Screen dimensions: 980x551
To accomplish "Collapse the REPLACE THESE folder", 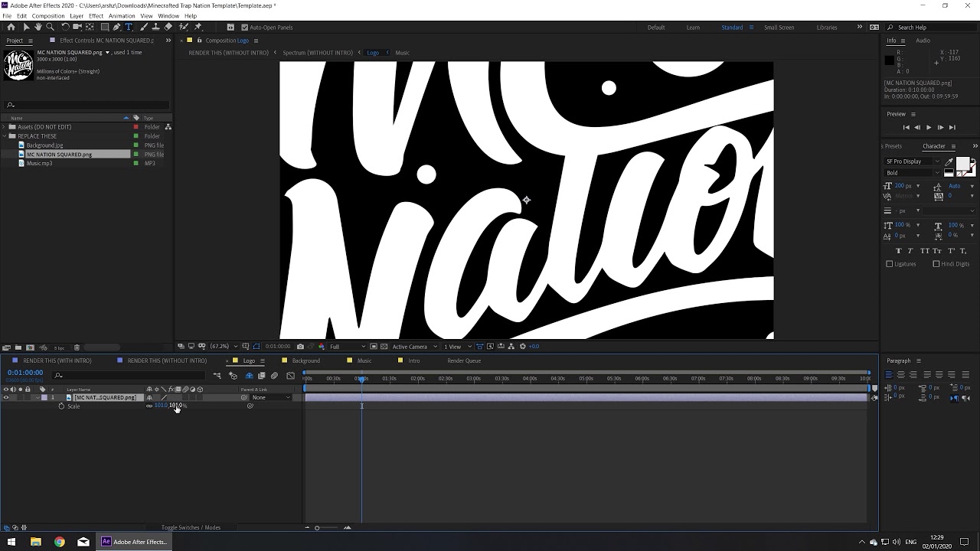I will 5,136.
